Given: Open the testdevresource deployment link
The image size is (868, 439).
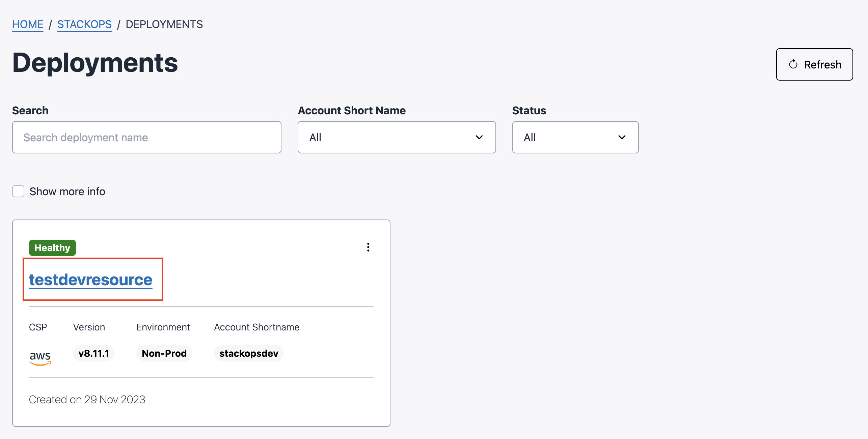Looking at the screenshot, I should point(90,280).
